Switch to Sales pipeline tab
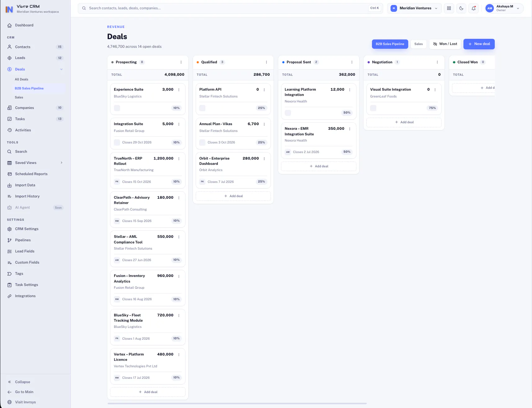This screenshot has height=408, width=532. click(x=418, y=44)
